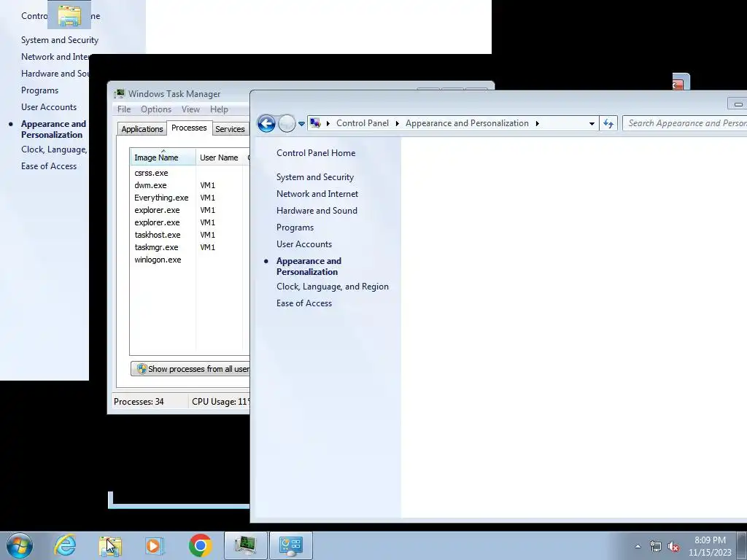Click the Search Appearance and Personalization field
Viewport: 747px width, 560px height.
(685, 123)
